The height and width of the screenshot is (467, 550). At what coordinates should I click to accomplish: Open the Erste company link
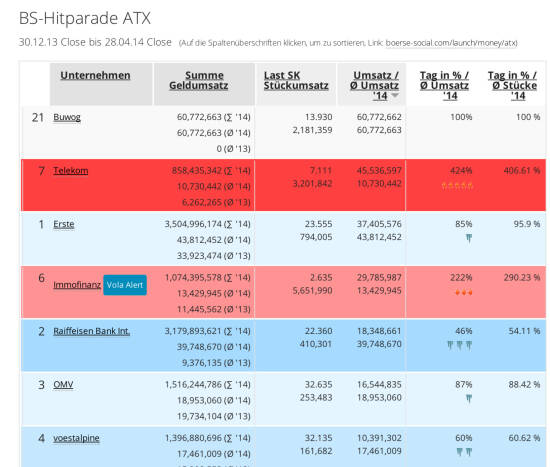tap(64, 224)
